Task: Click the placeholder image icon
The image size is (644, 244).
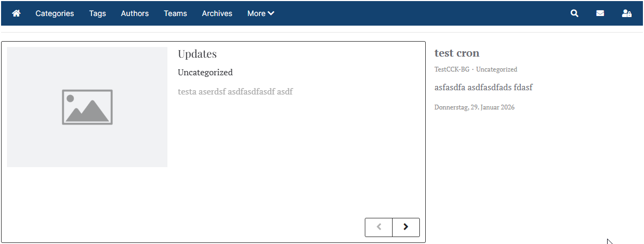Action: [87, 107]
